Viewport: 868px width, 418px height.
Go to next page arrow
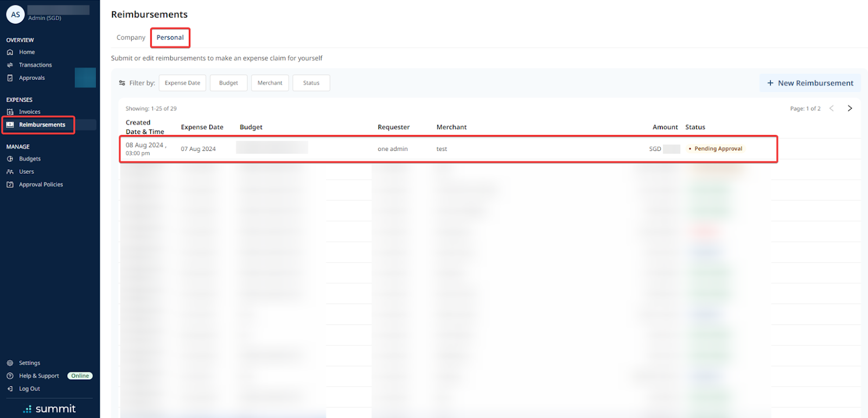coord(850,109)
